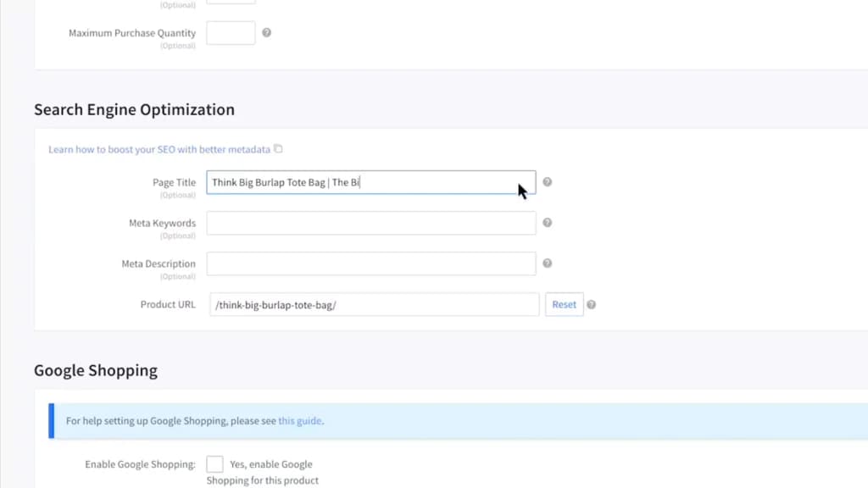Image resolution: width=868 pixels, height=488 pixels.
Task: Click the 'Page Title' field label
Action: tap(175, 182)
